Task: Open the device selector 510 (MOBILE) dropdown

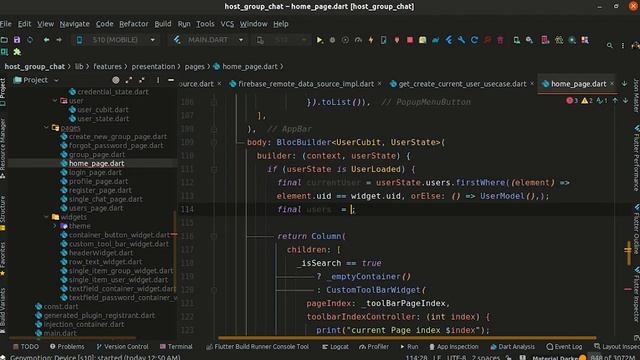Action: pos(116,40)
